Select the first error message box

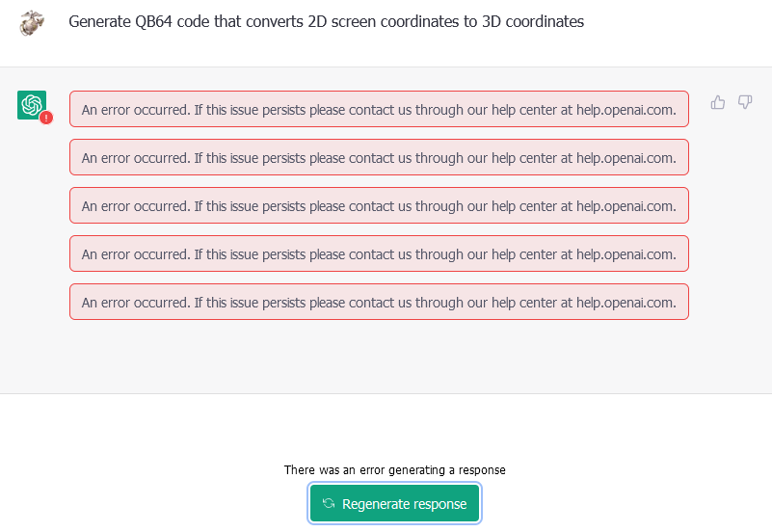coord(379,109)
